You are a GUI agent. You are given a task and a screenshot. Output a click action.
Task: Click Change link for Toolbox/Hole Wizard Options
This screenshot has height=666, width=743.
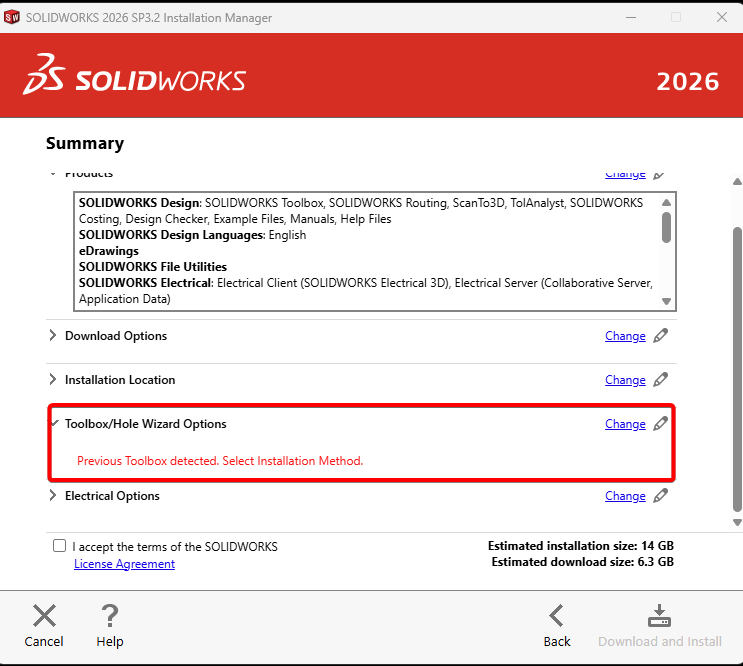[625, 424]
